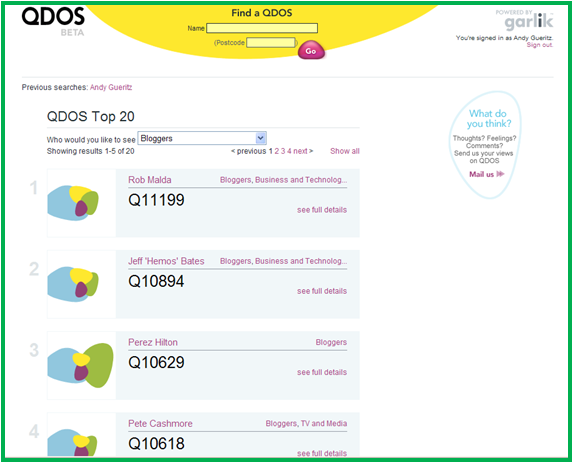Click the 'What do you think?' heading
Screen dimensions: 573x463
pos(488,118)
